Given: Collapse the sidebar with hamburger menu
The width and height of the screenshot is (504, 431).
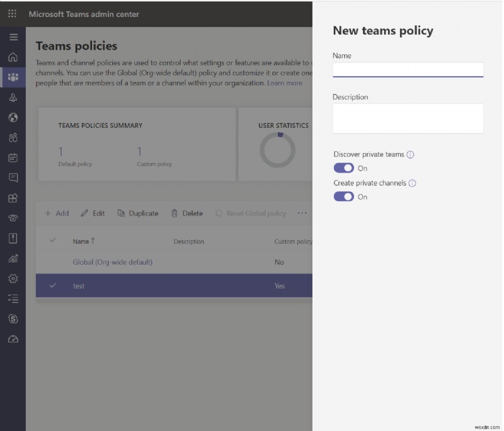Looking at the screenshot, I should [x=12, y=37].
